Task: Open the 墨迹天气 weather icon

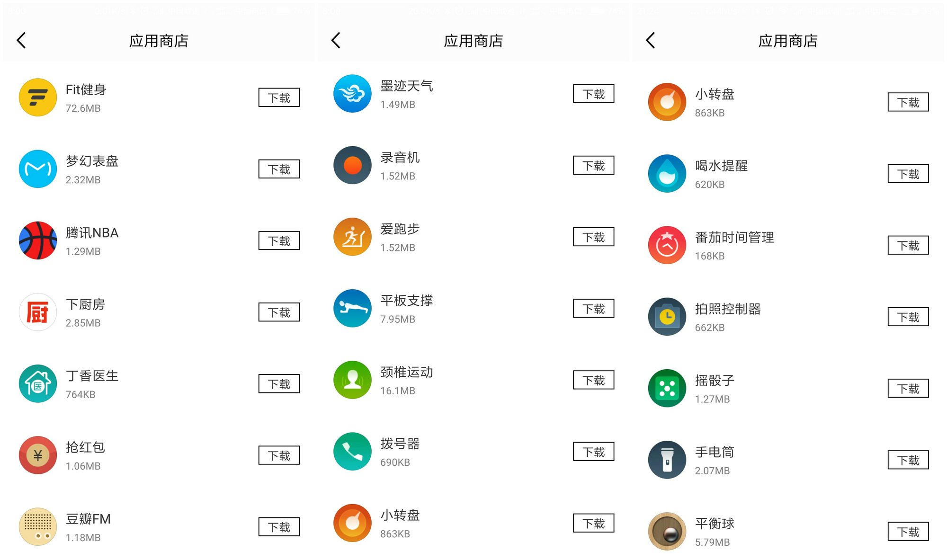Action: (x=352, y=94)
